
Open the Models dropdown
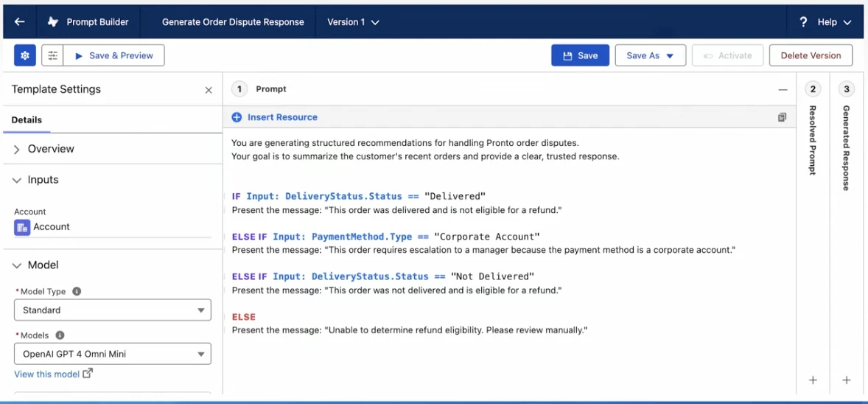click(113, 354)
